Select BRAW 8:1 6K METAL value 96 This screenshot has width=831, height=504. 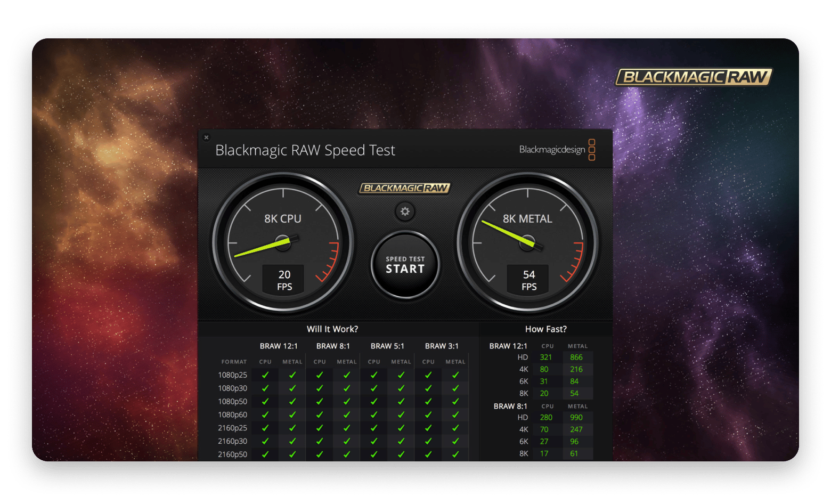point(574,442)
